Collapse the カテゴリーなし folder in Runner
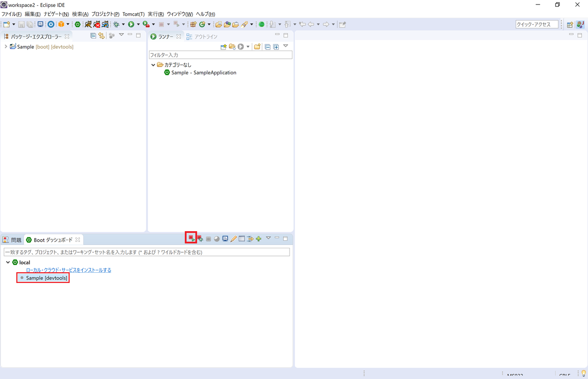 153,65
